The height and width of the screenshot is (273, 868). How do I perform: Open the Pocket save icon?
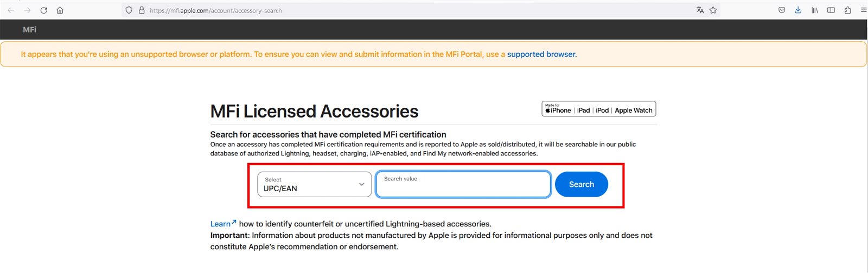pyautogui.click(x=782, y=10)
